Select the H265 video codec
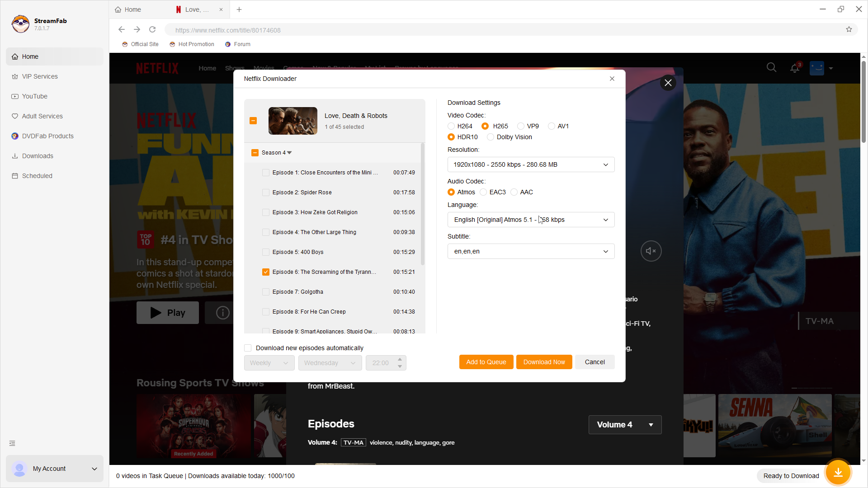 coord(485,126)
